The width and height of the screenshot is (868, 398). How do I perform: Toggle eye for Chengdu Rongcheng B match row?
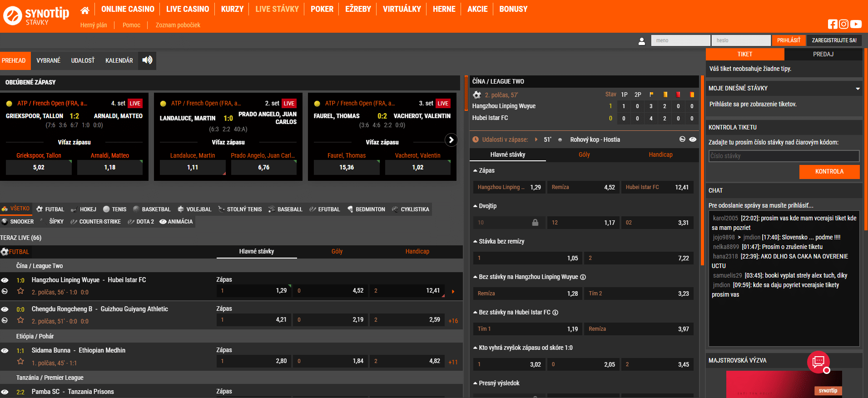(5, 309)
